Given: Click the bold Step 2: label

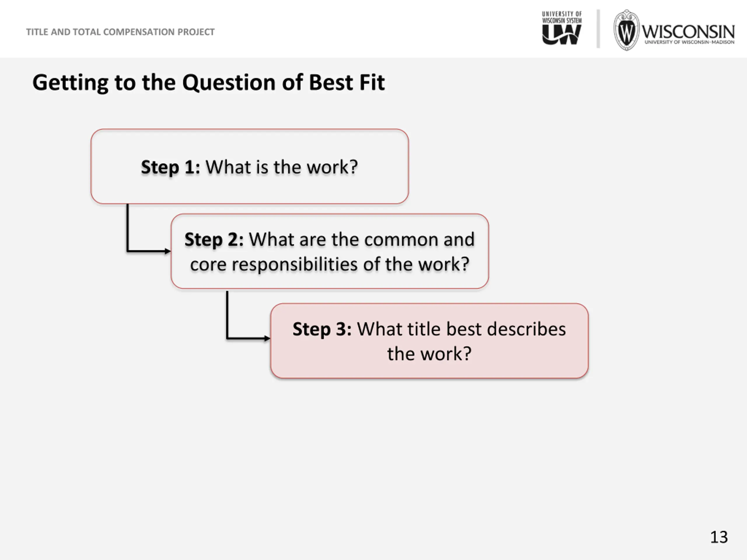Looking at the screenshot, I should pyautogui.click(x=214, y=240).
